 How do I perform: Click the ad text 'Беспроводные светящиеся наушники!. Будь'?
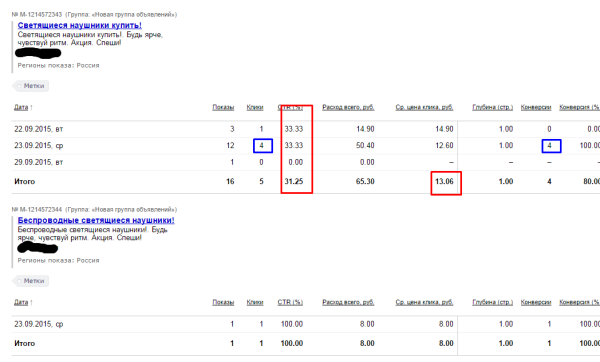point(93,230)
